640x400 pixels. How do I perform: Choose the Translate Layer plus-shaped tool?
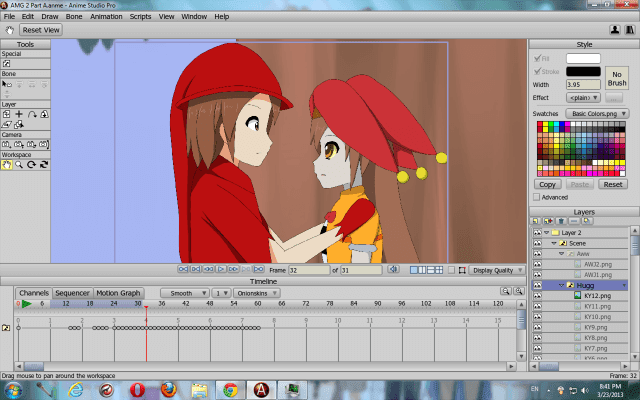tap(19, 114)
